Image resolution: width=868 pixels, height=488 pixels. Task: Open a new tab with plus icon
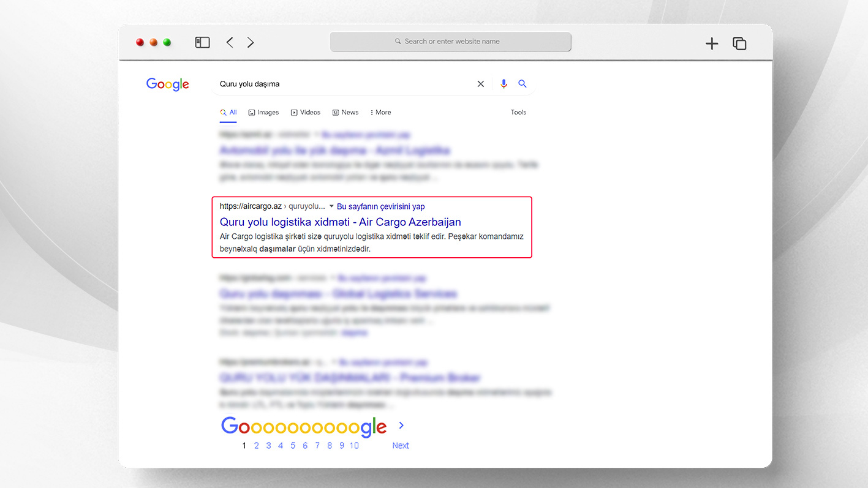711,43
